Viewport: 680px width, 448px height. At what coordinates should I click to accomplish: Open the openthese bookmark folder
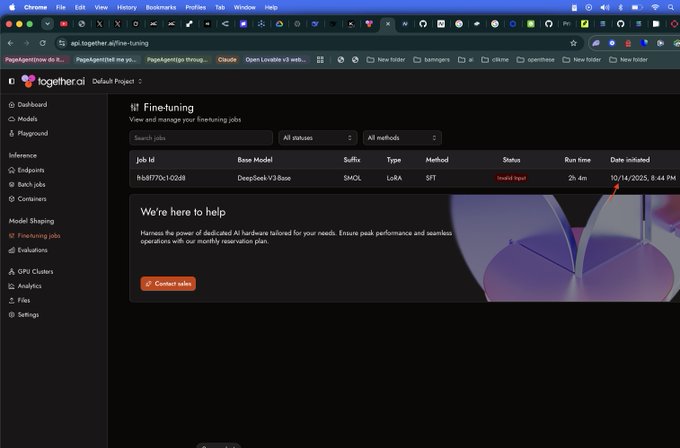(536, 59)
